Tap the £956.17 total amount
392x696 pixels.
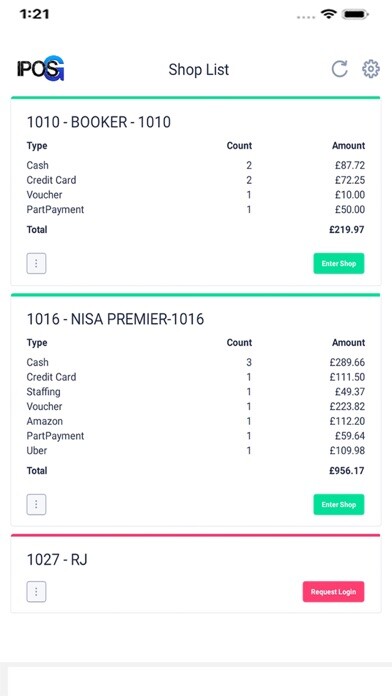347,471
